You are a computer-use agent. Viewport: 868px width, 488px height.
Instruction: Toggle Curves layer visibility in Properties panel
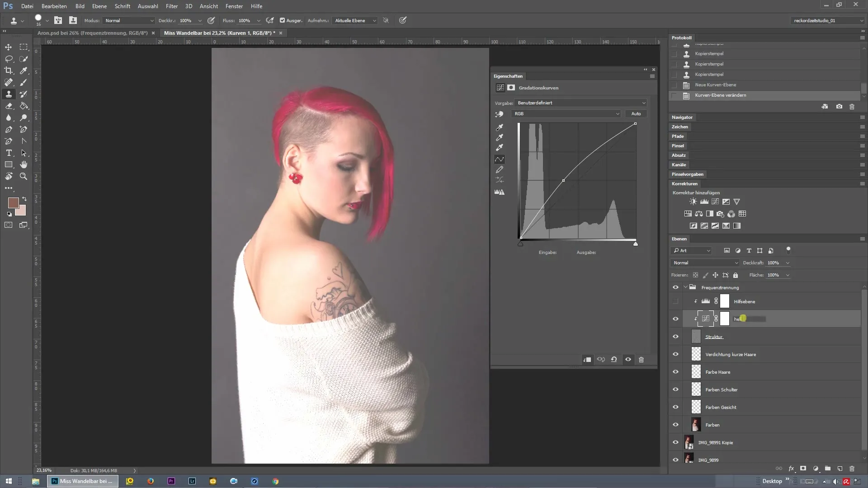(628, 360)
